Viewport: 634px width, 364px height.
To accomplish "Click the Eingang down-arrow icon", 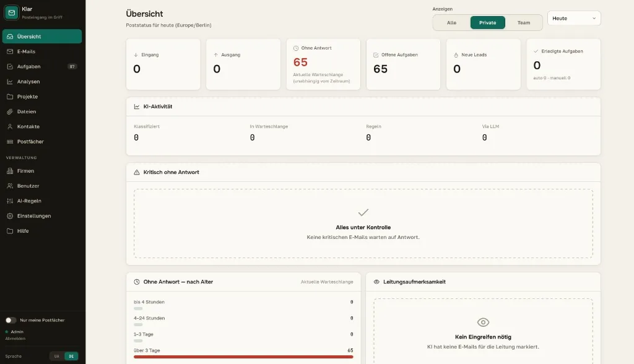I will coord(136,54).
